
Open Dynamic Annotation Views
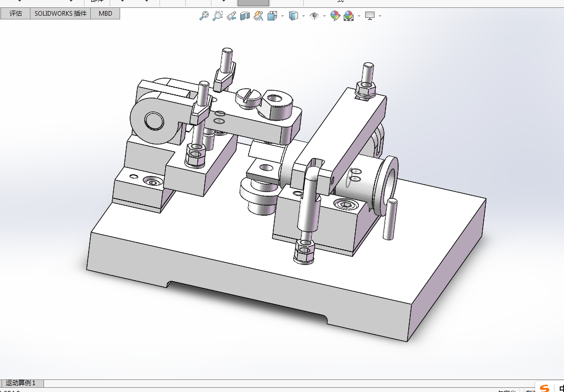coord(258,16)
